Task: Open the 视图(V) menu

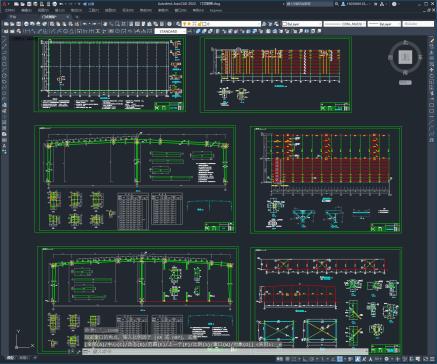Action: tap(43, 10)
